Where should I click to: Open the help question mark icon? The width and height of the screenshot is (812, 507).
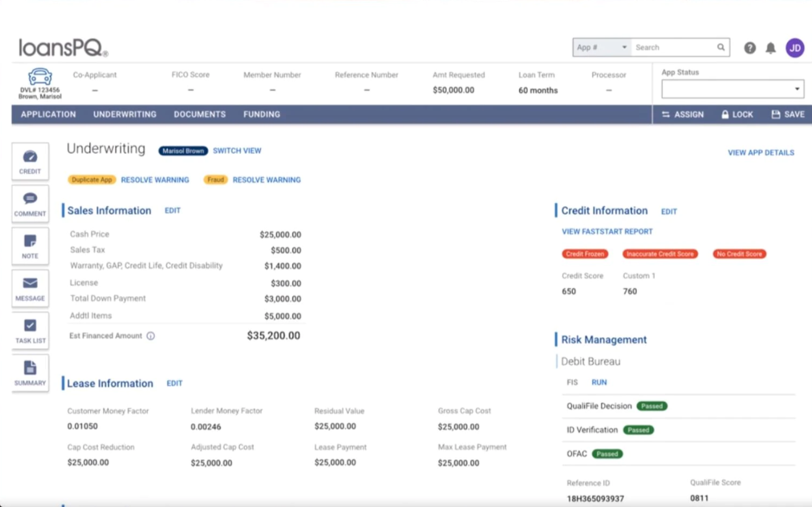point(749,47)
